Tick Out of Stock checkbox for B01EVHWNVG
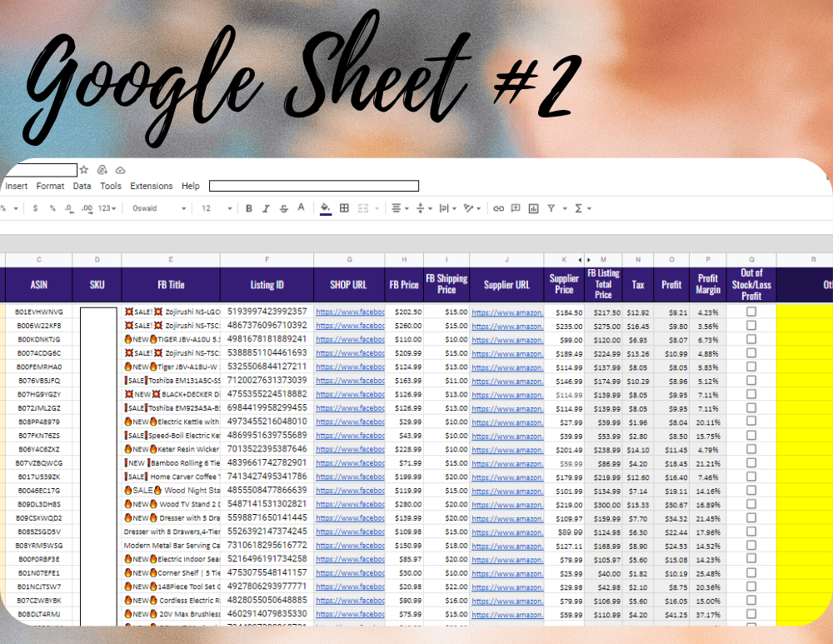The width and height of the screenshot is (833, 644). click(751, 312)
